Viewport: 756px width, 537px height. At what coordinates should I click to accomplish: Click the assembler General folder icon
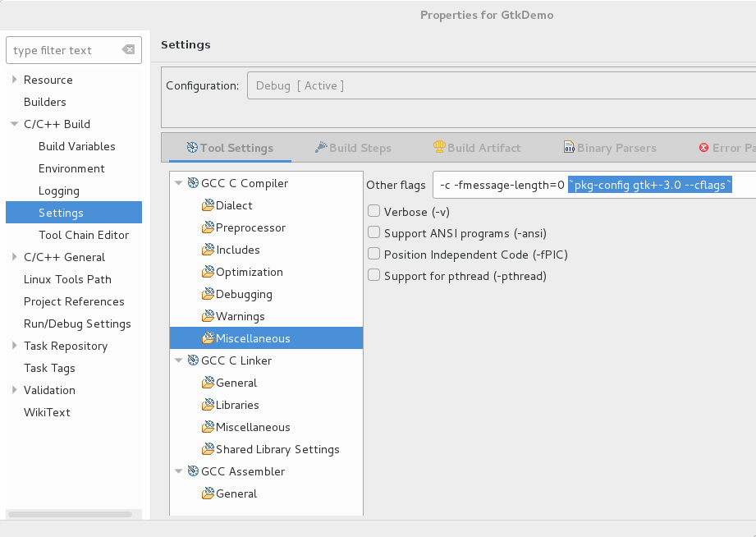coord(208,493)
